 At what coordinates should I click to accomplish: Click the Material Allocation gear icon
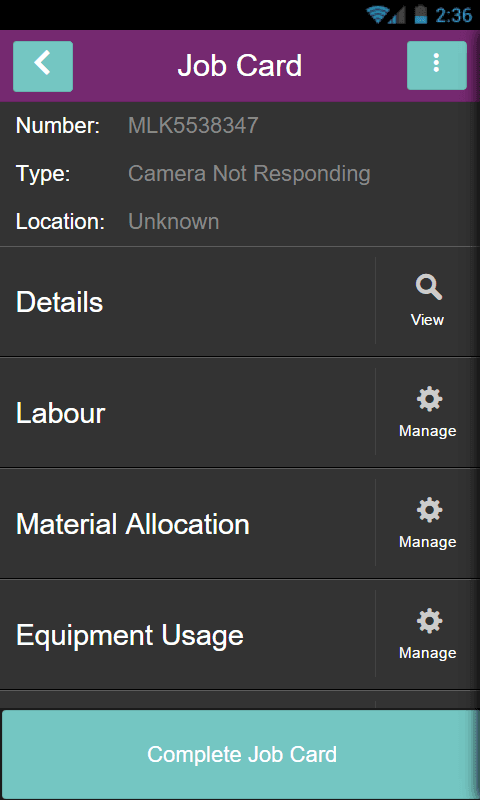430,510
